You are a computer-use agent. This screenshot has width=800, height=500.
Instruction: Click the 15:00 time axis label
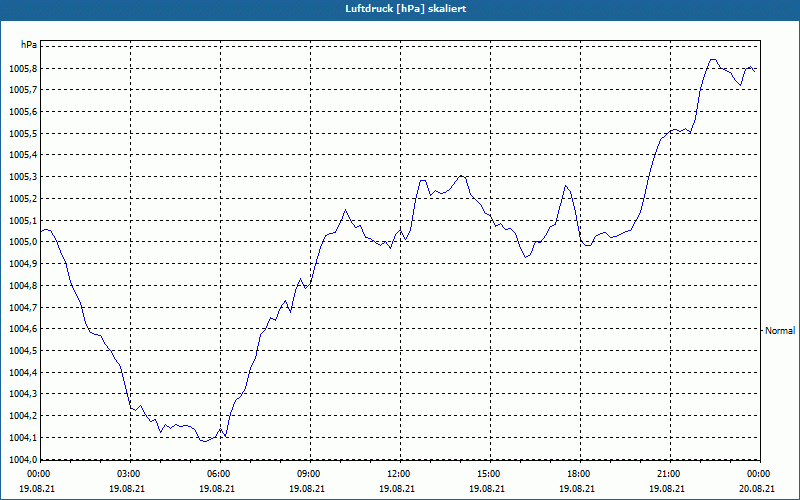pyautogui.click(x=490, y=474)
